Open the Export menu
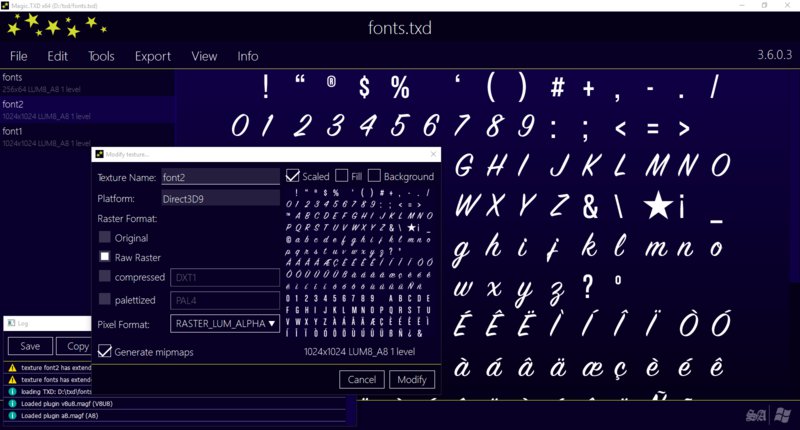 pyautogui.click(x=153, y=56)
